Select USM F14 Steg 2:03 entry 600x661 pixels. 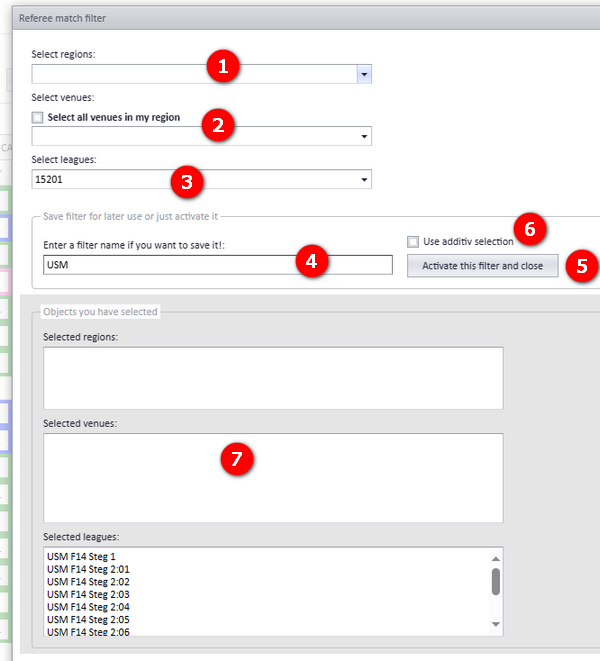(88, 594)
